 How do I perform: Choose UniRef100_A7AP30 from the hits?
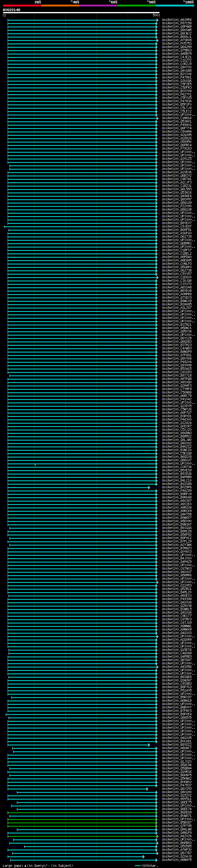[x=176, y=850]
